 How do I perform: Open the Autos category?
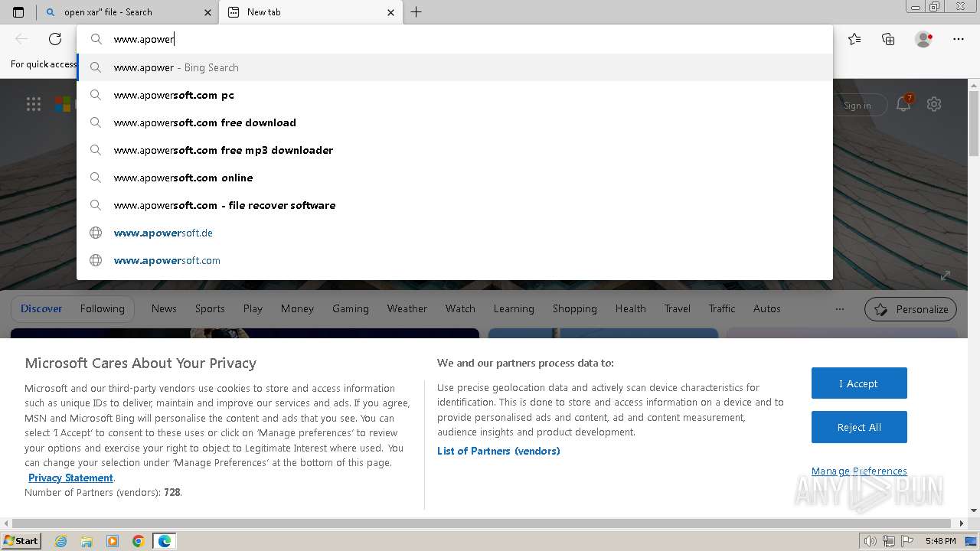767,308
